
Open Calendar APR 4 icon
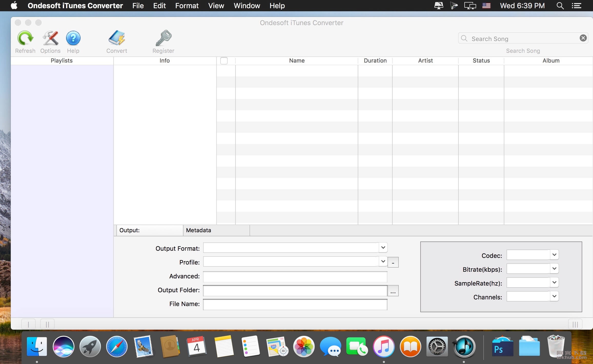[x=197, y=347]
